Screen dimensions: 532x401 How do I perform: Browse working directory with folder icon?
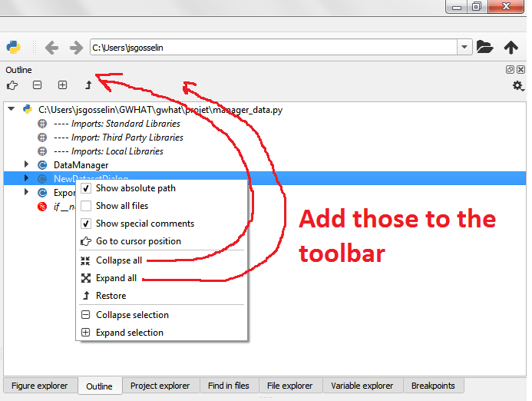coord(485,47)
